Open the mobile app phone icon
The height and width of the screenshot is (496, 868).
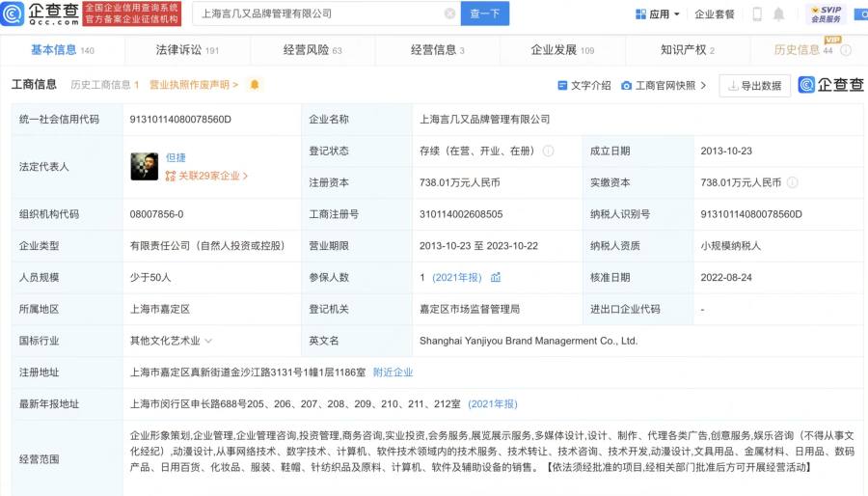click(757, 14)
